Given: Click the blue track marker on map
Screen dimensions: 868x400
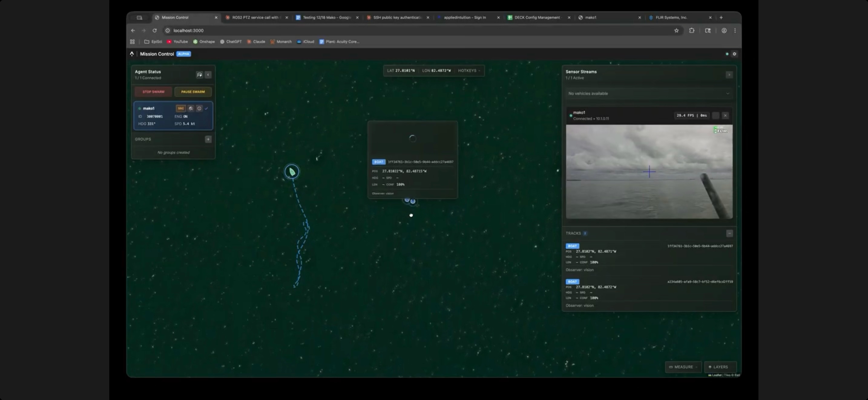Looking at the screenshot, I should click(x=413, y=201).
